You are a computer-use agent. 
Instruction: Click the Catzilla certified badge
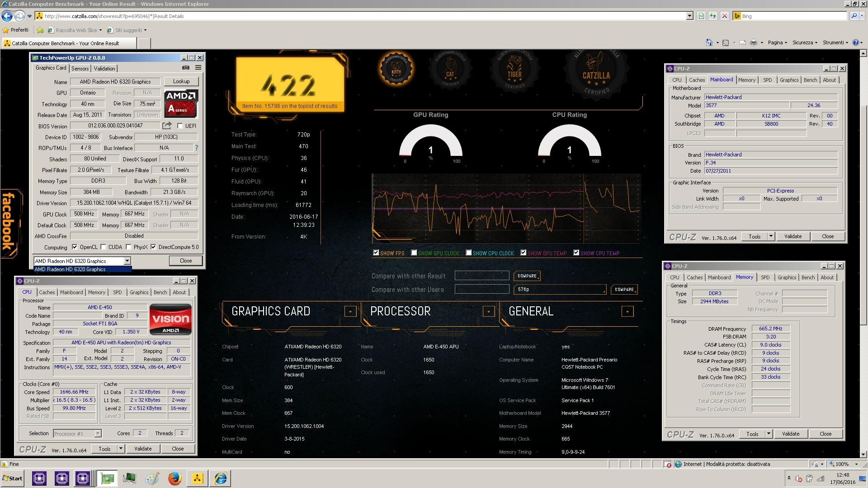596,73
